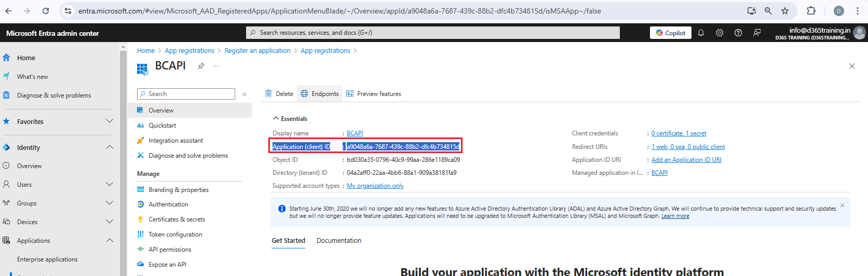This screenshot has width=868, height=276.
Task: Click the Home breadcrumb link
Action: pyautogui.click(x=146, y=51)
